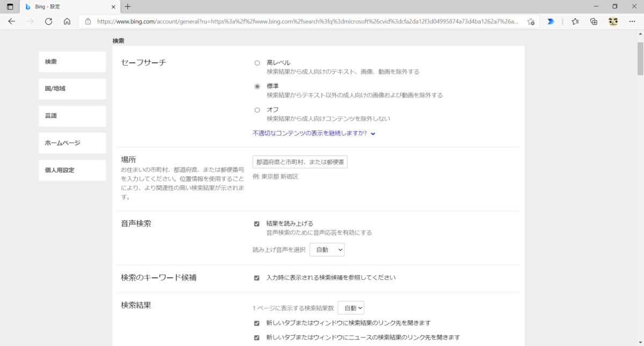The height and width of the screenshot is (346, 644).
Task: Click the blue arrow extension icon
Action: click(x=551, y=21)
